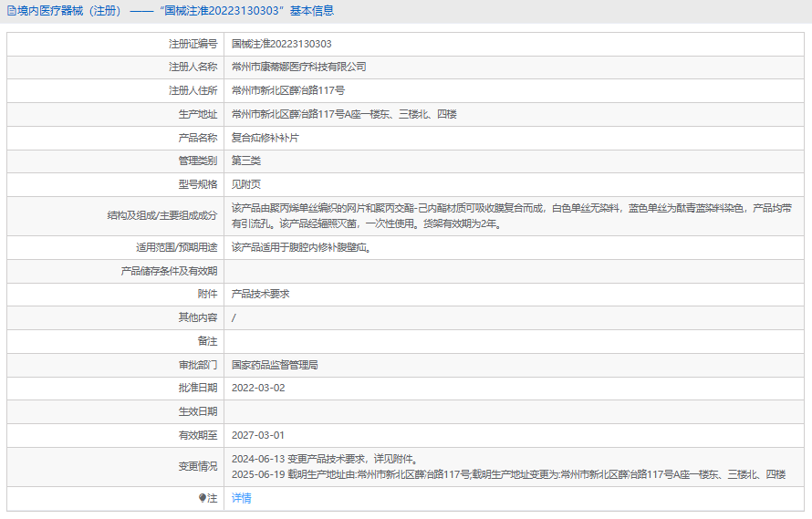Select product name 复合疝修补补片
Image resolution: width=812 pixels, height=519 pixels.
(x=265, y=138)
